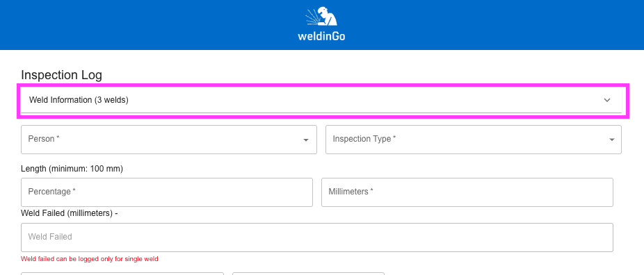Expand the Weld Information (3 welds) panel
Screen dimensions: 644x275
click(x=321, y=100)
